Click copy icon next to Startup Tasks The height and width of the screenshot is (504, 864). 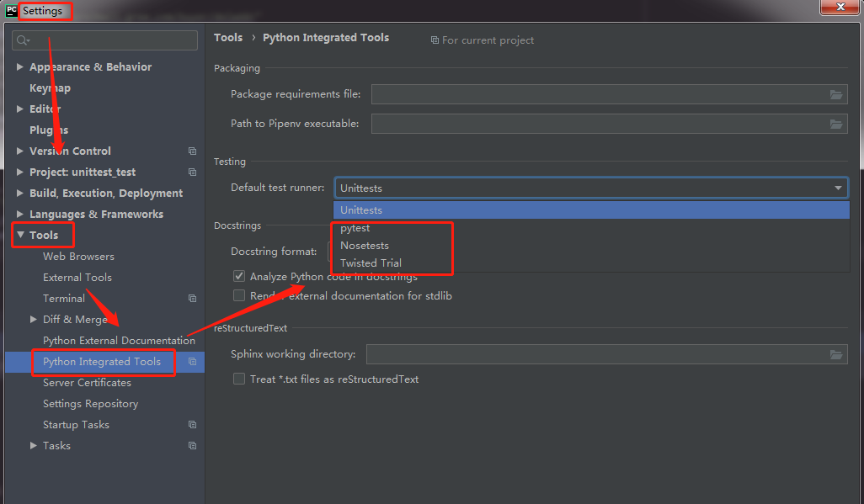coord(192,425)
